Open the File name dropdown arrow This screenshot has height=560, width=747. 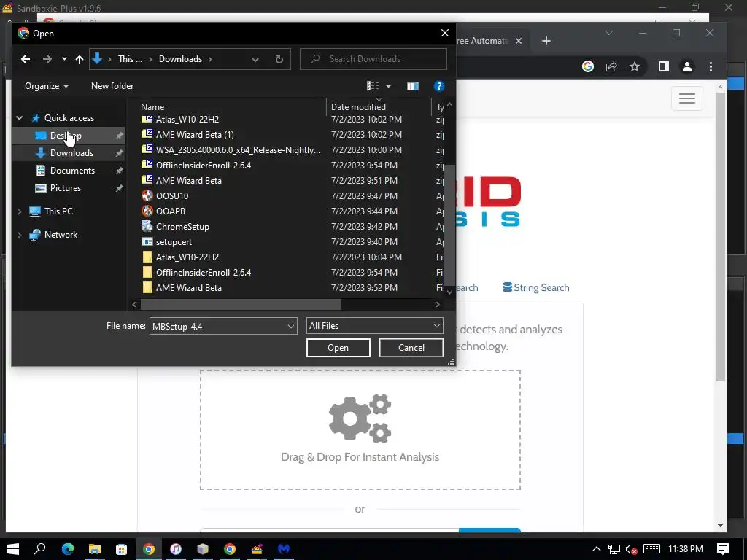click(x=290, y=326)
